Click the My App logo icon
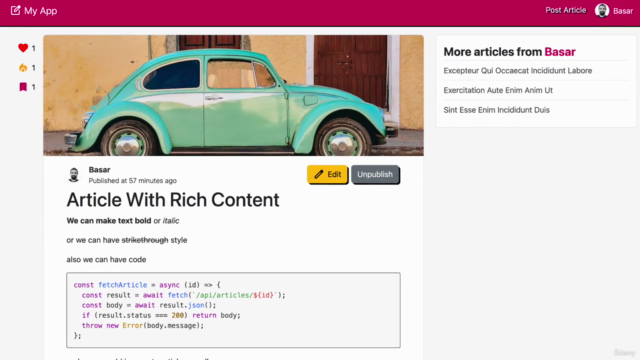 [x=15, y=10]
